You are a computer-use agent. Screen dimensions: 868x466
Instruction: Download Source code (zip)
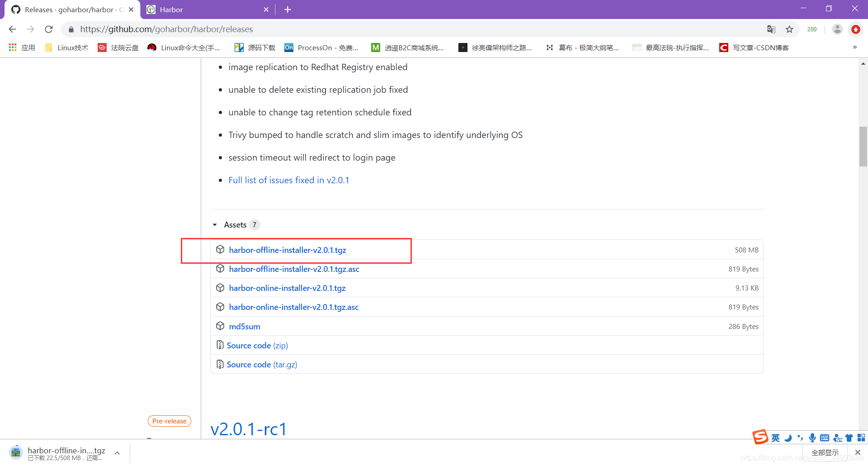(257, 346)
